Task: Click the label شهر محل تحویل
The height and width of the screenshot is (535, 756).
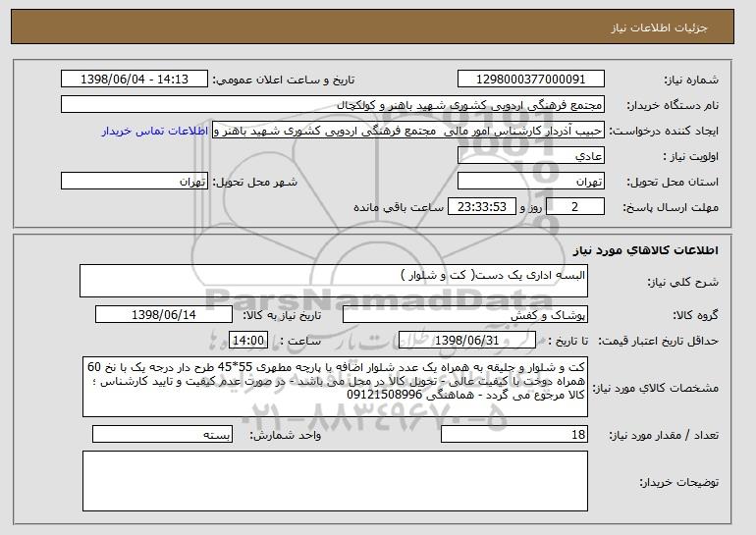Action: pos(255,183)
